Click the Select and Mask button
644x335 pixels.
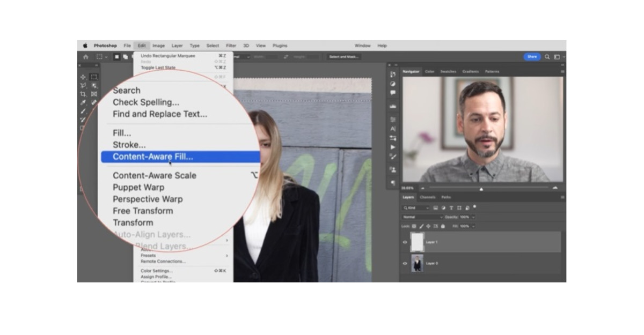(x=343, y=57)
